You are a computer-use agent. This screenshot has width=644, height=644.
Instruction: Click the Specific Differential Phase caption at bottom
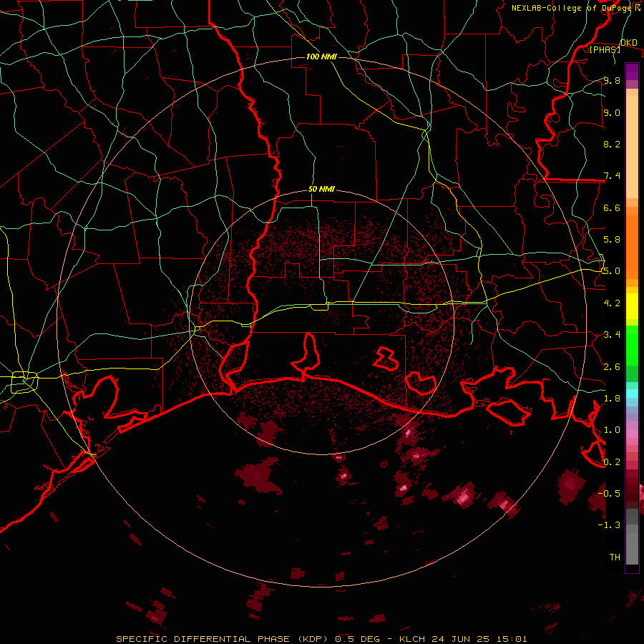pyautogui.click(x=321, y=639)
